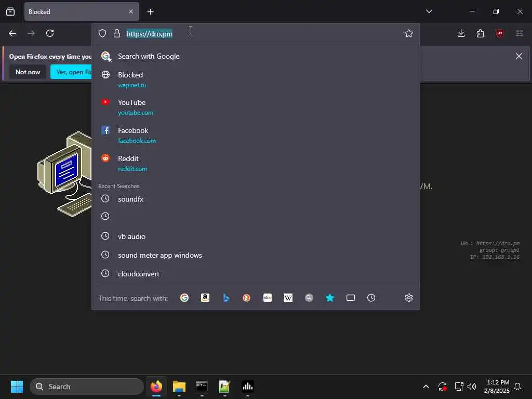This screenshot has width=532, height=399.
Task: Click the site security padlock icon
Action: 117,33
